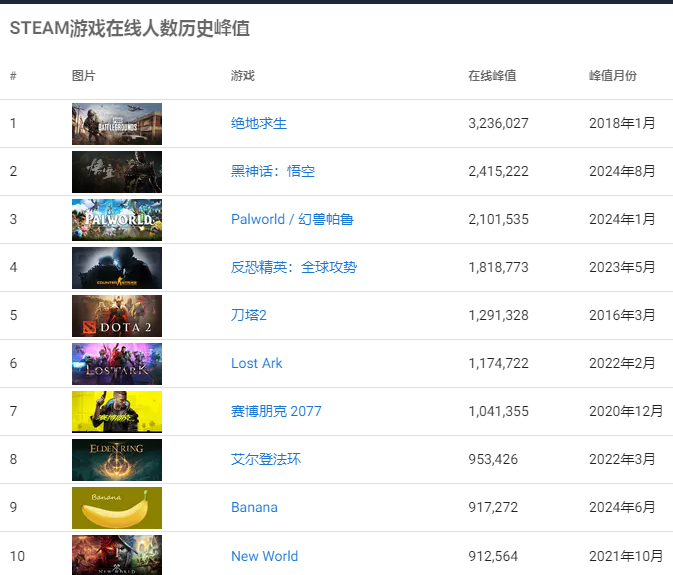Click rank number 5 in 刀塔2 row
This screenshot has width=673, height=575.
pos(13,315)
